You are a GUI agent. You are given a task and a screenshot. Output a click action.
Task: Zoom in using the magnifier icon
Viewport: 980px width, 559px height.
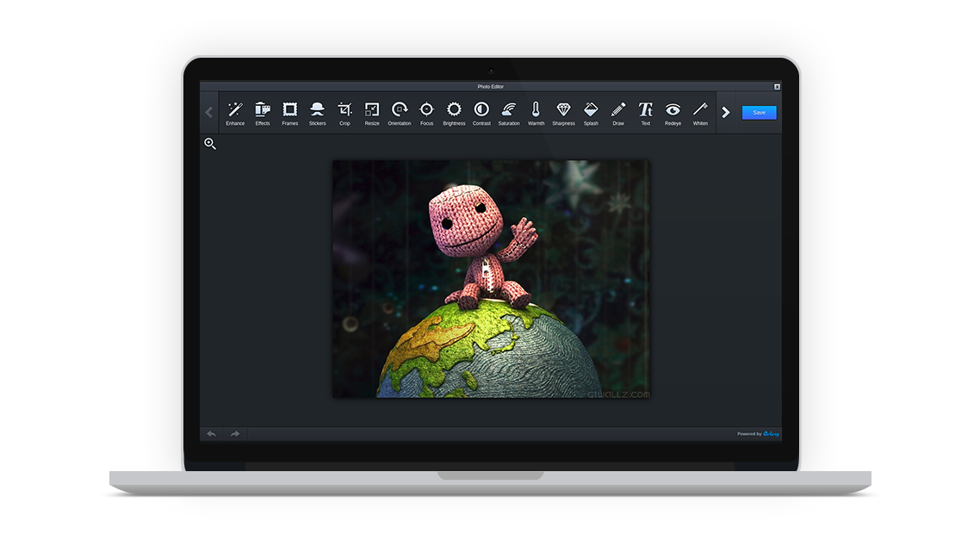coord(210,144)
